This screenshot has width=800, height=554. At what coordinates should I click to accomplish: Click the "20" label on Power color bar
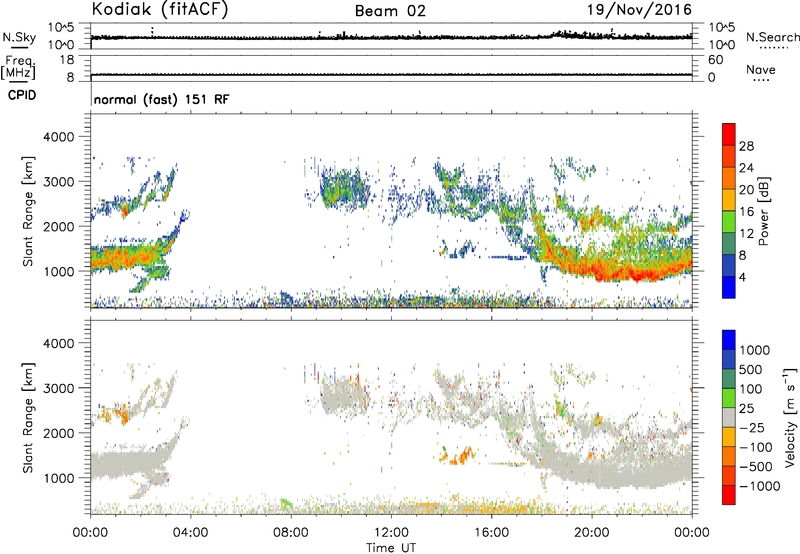tap(746, 190)
